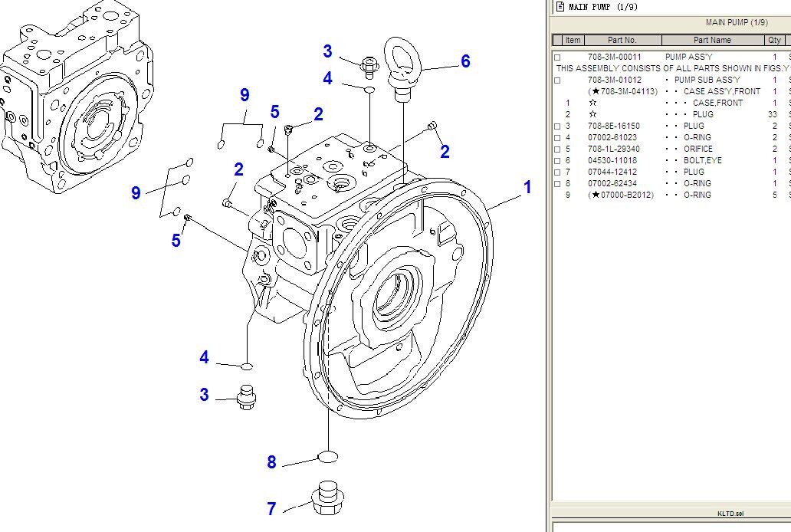Image resolution: width=791 pixels, height=532 pixels.
Task: Click callout number 1 for the front case
Action: pos(527,188)
